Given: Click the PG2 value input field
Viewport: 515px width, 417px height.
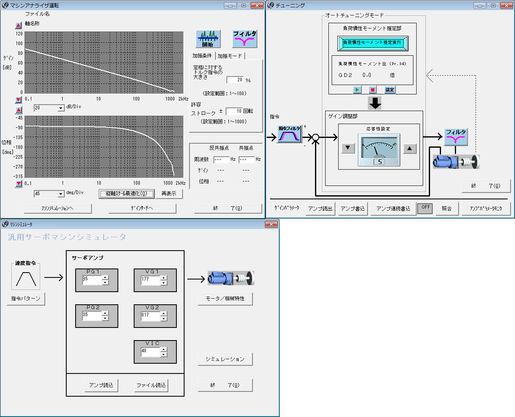Looking at the screenshot, I should tap(92, 316).
